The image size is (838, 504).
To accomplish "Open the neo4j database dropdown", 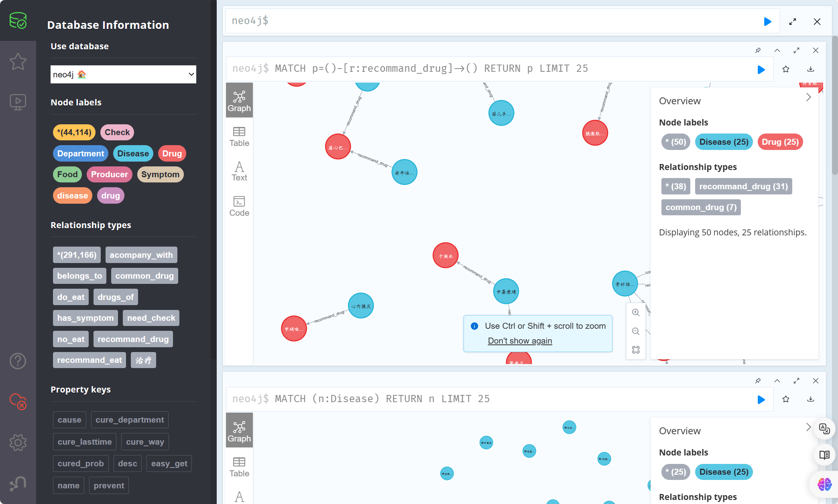I will click(x=123, y=75).
